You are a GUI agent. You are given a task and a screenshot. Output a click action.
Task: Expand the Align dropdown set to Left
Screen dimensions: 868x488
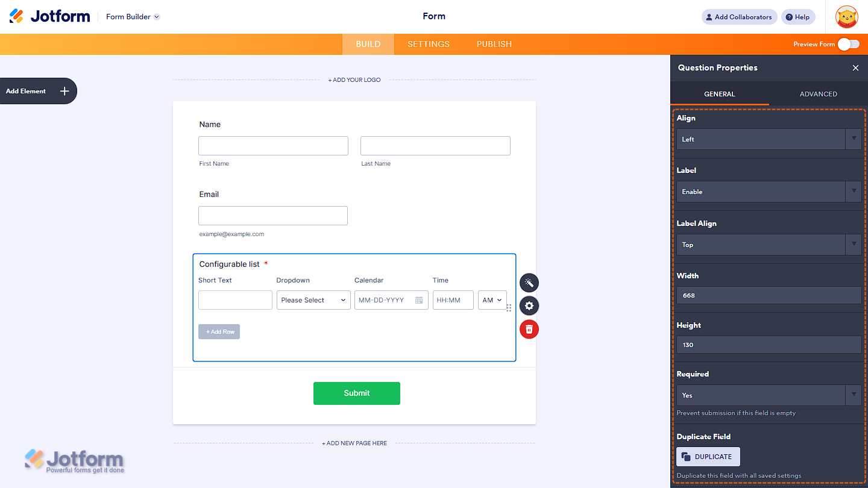pyautogui.click(x=769, y=139)
